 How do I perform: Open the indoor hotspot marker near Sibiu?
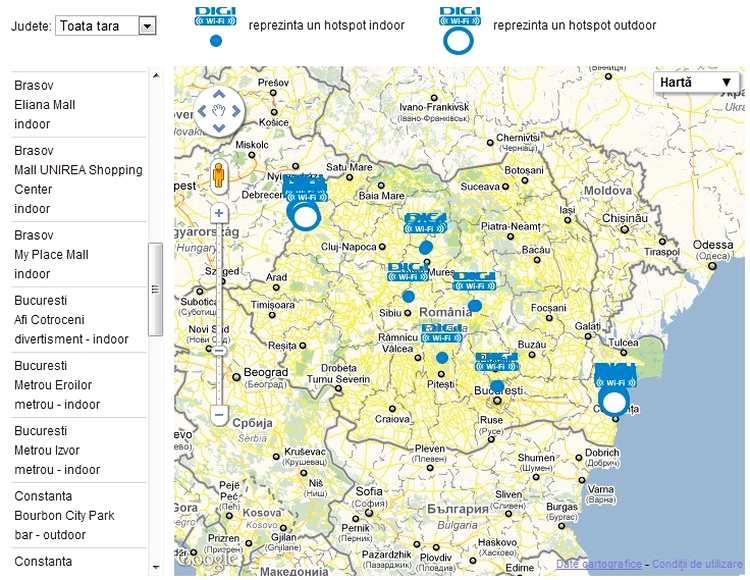[x=408, y=296]
